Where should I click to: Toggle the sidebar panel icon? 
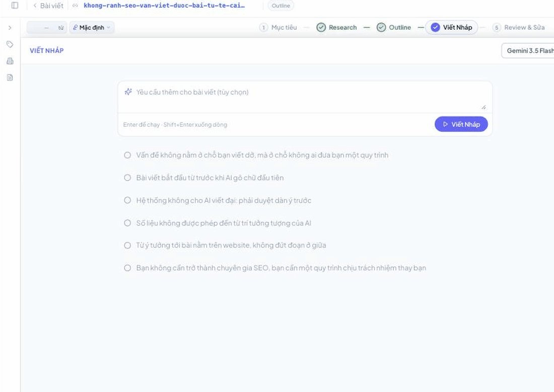point(15,6)
